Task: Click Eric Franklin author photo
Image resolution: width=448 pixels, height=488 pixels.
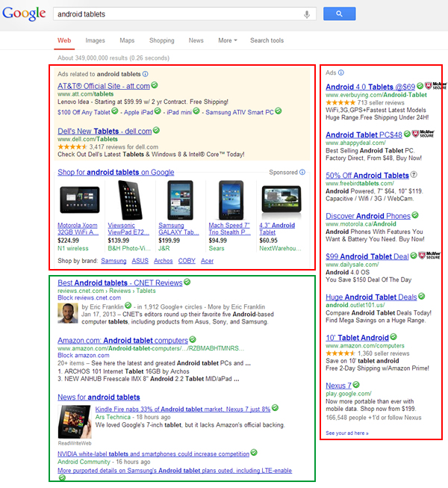Action: click(x=68, y=313)
